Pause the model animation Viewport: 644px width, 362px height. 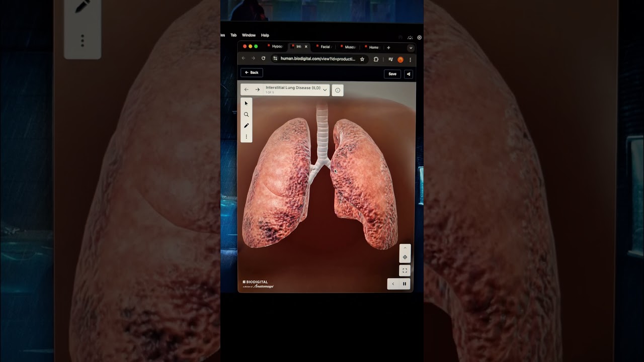click(x=405, y=284)
